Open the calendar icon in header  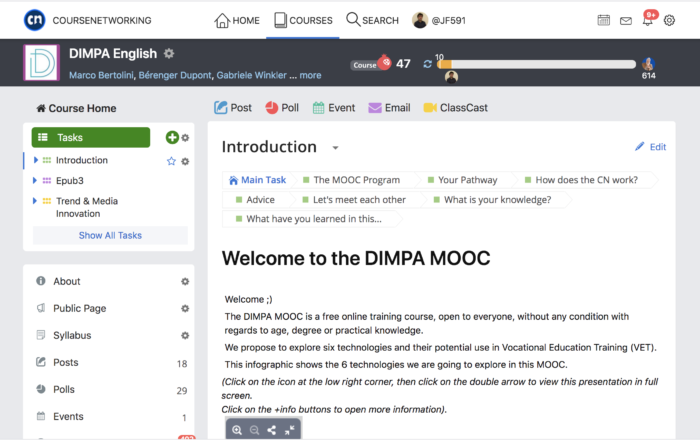(x=604, y=20)
